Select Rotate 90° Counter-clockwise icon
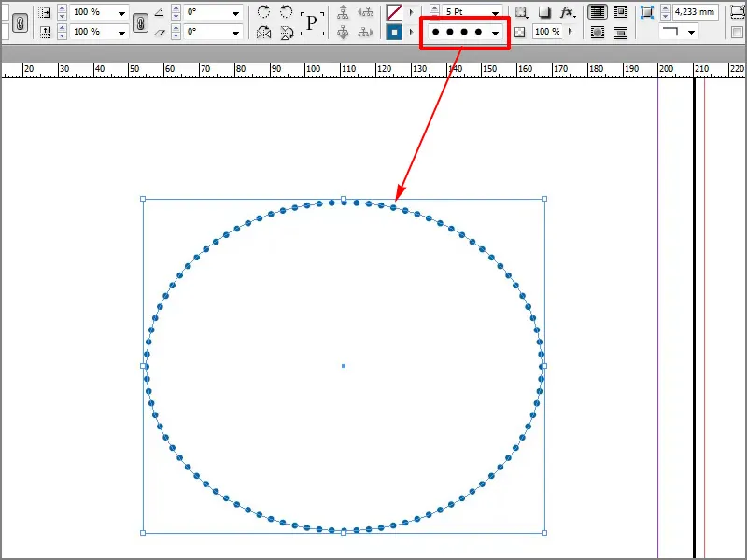Screen dimensions: 747x560 point(286,11)
